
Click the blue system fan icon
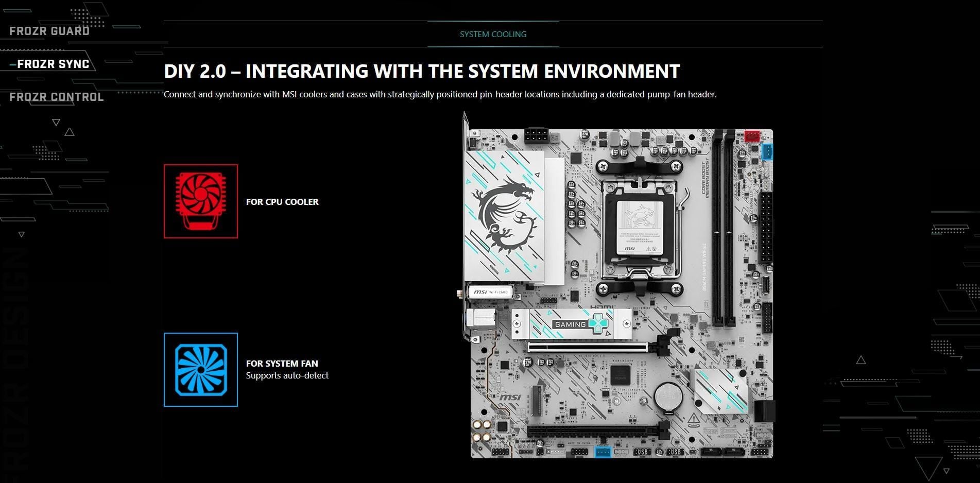(x=200, y=370)
